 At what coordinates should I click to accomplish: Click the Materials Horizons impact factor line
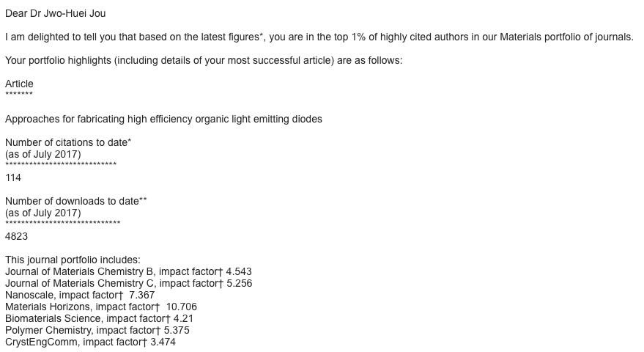(x=101, y=307)
